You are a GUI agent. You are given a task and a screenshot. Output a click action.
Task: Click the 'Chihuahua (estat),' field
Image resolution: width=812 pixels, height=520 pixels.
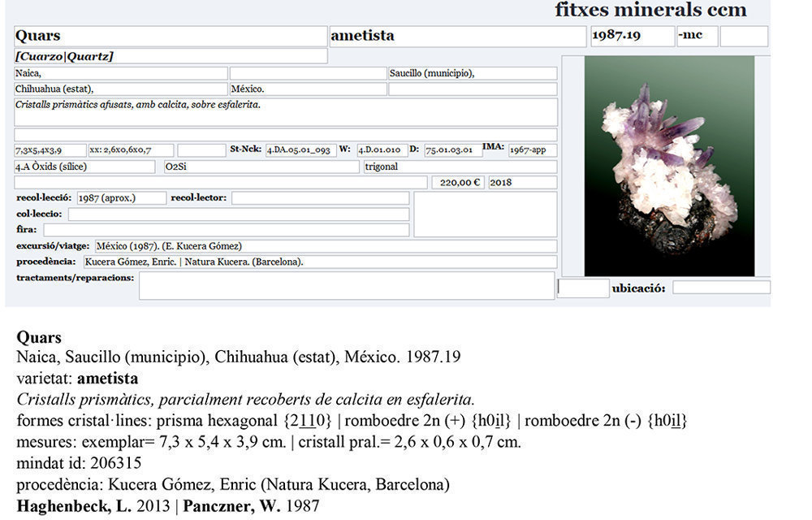point(121,89)
